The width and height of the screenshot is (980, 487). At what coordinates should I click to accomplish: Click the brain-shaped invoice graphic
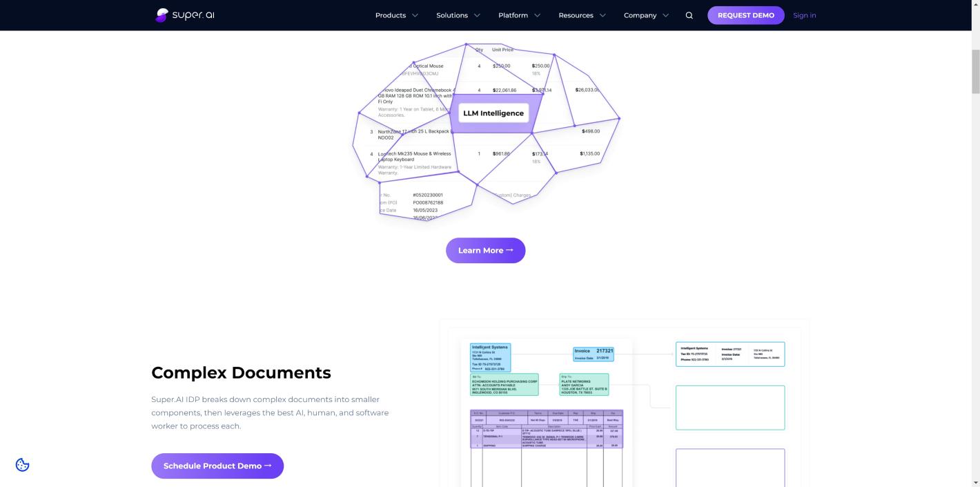tap(486, 131)
